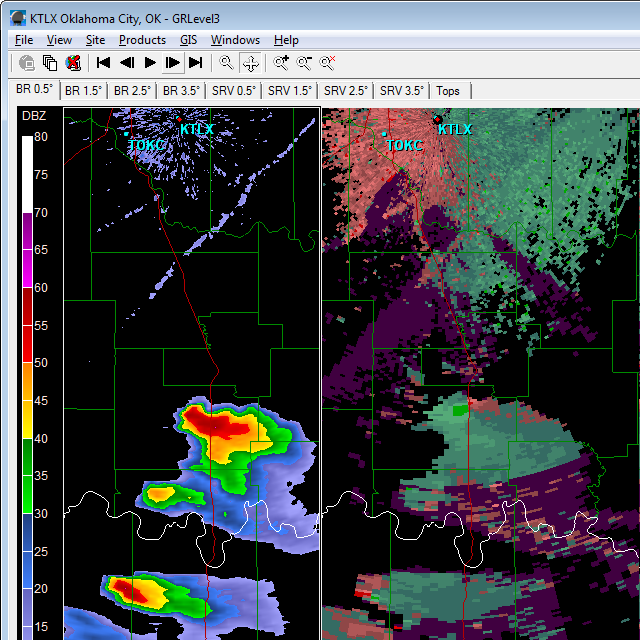
Task: Click the zoom in magnifier plus icon
Action: click(x=281, y=63)
